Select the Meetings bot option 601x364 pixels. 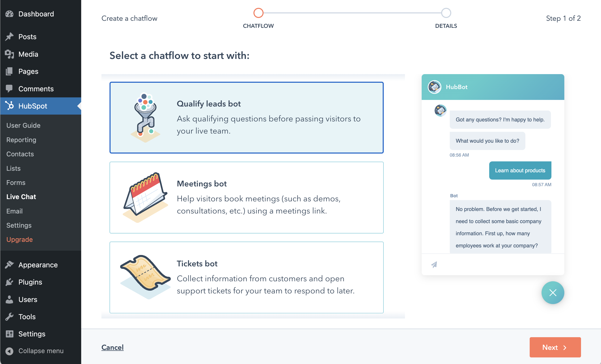tap(246, 197)
